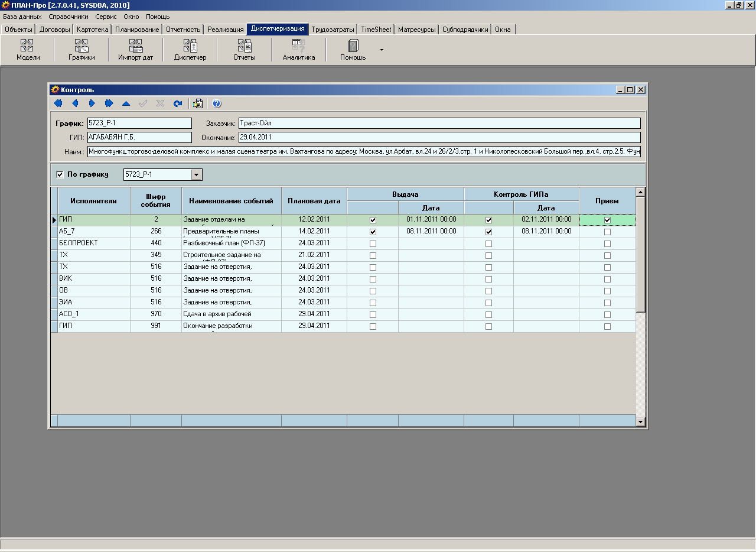Open the Окно menu
Image resolution: width=756 pixels, height=552 pixels.
click(131, 17)
